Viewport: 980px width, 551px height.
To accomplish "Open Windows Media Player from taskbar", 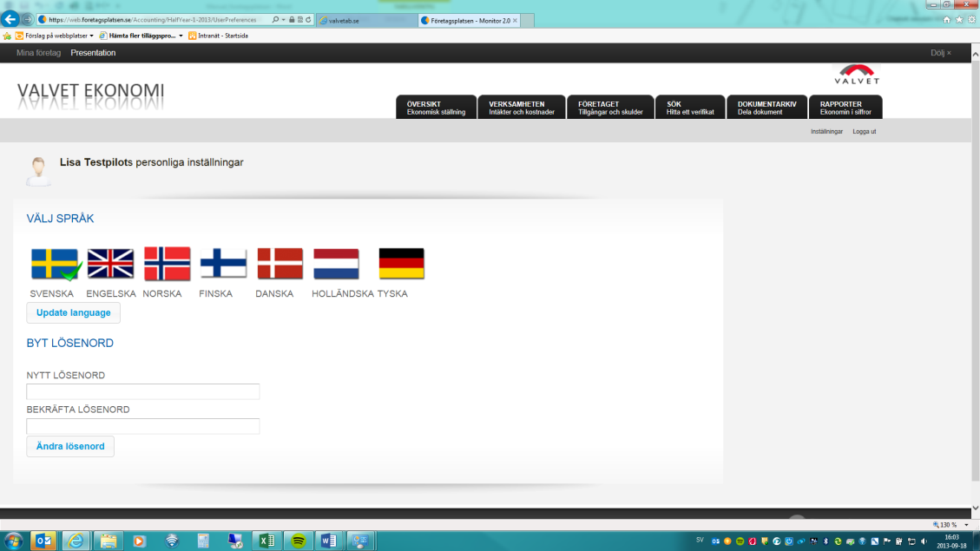I will click(x=140, y=541).
